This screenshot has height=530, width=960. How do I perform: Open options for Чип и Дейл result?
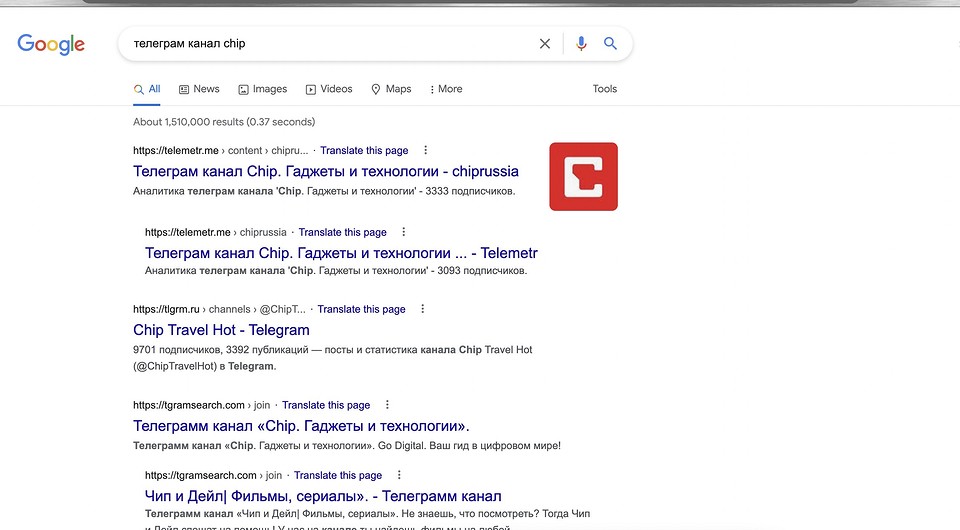coord(399,475)
